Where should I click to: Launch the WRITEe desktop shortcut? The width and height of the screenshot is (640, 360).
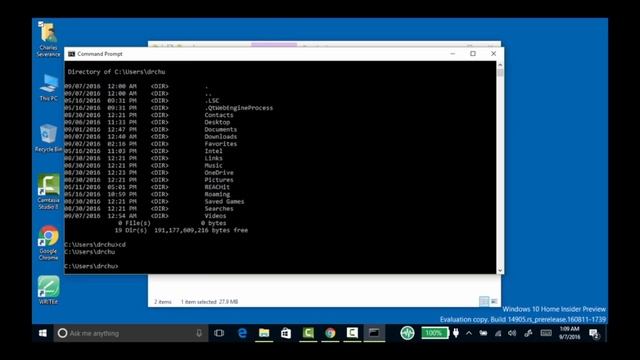pos(48,290)
